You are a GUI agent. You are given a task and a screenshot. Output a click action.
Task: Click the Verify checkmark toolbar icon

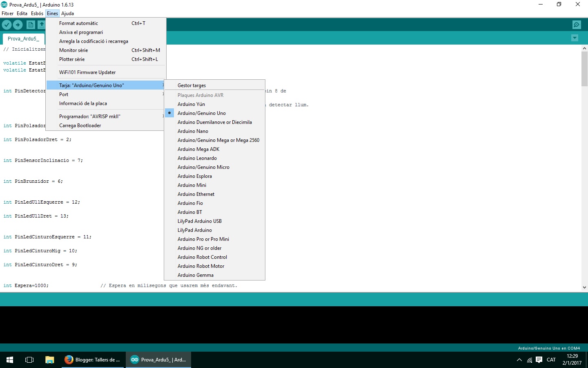click(x=7, y=25)
